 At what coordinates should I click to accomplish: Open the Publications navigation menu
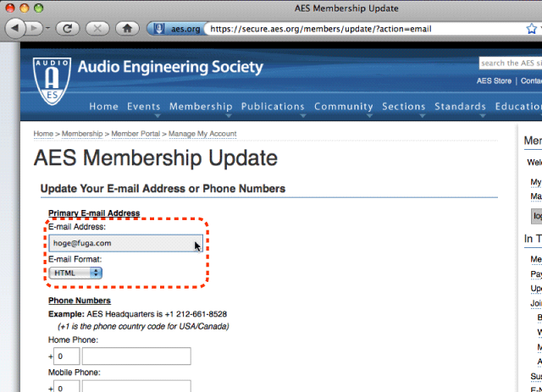pos(273,107)
